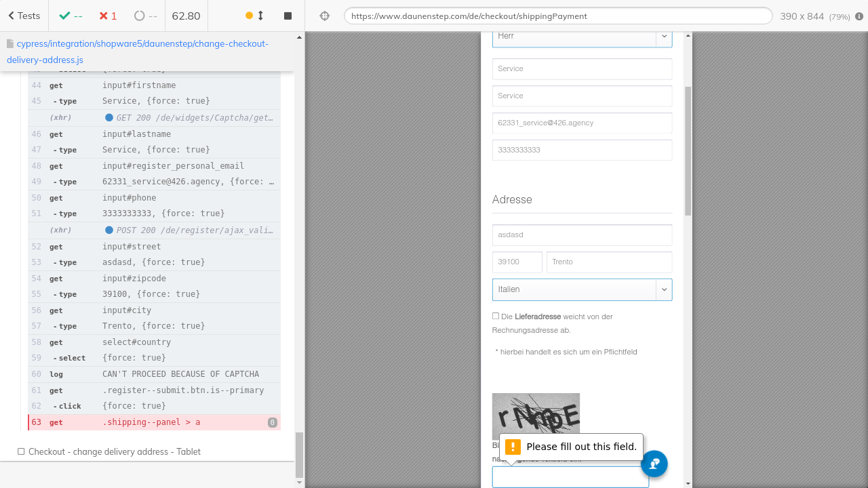Click the URL address bar
This screenshot has height=488, width=868.
pos(557,16)
